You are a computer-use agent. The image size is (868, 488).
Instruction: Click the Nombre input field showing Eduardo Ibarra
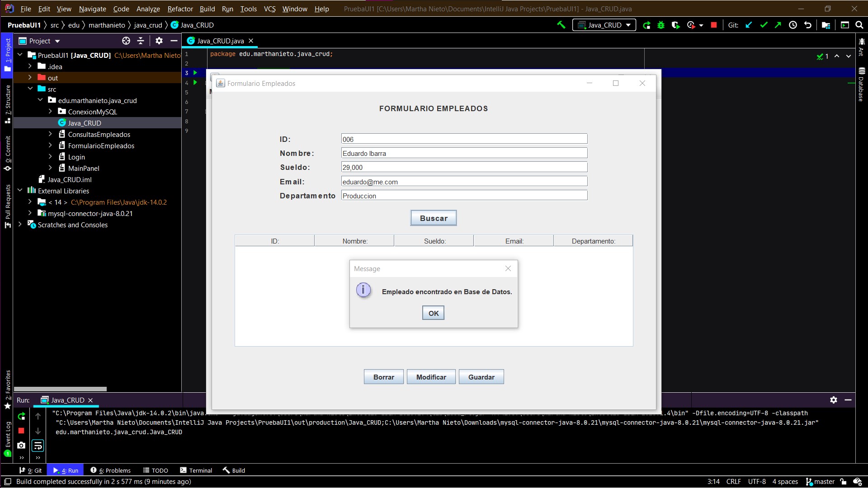[x=464, y=153]
